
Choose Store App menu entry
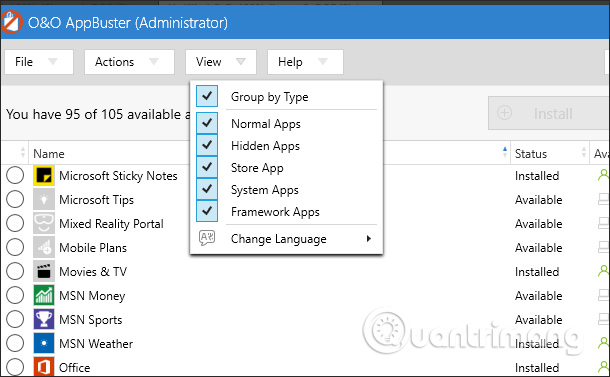pos(286,168)
